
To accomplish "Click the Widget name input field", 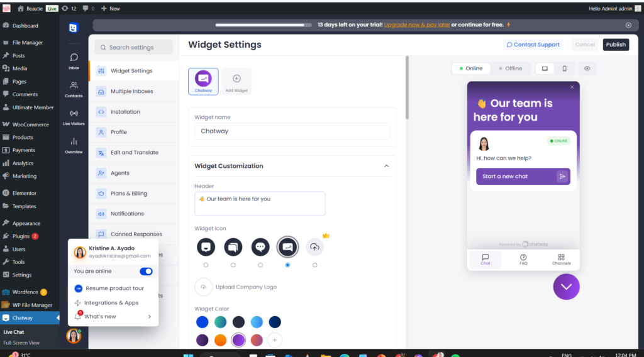I will point(292,131).
